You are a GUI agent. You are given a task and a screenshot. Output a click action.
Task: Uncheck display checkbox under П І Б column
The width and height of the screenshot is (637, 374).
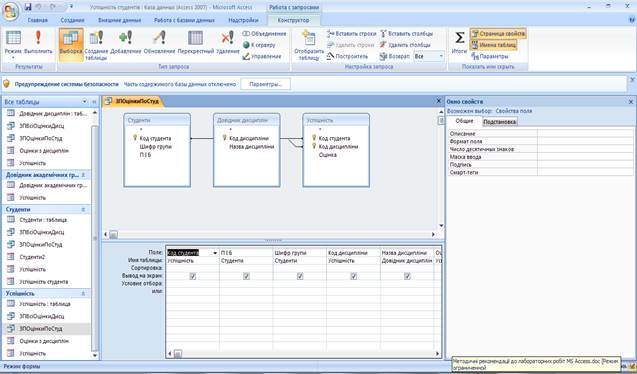coord(246,276)
